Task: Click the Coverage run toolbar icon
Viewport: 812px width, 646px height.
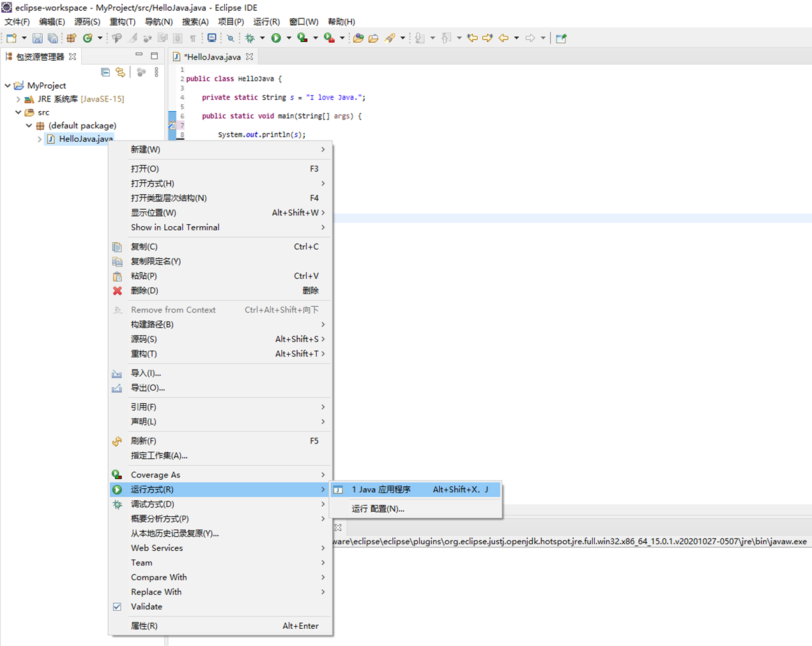Action: tap(302, 38)
